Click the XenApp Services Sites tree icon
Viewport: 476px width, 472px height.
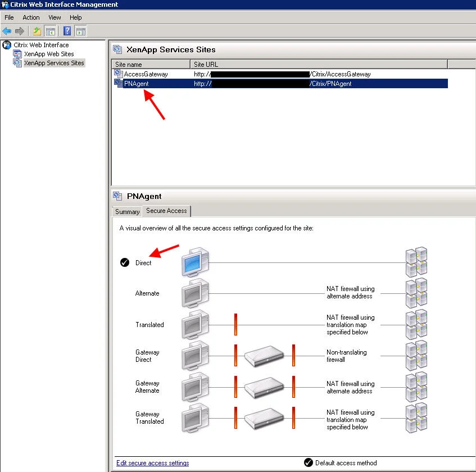17,63
